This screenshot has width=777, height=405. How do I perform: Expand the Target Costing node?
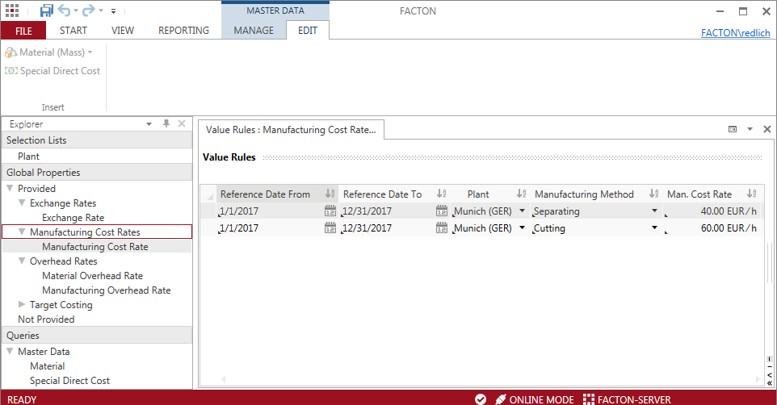tap(22, 304)
